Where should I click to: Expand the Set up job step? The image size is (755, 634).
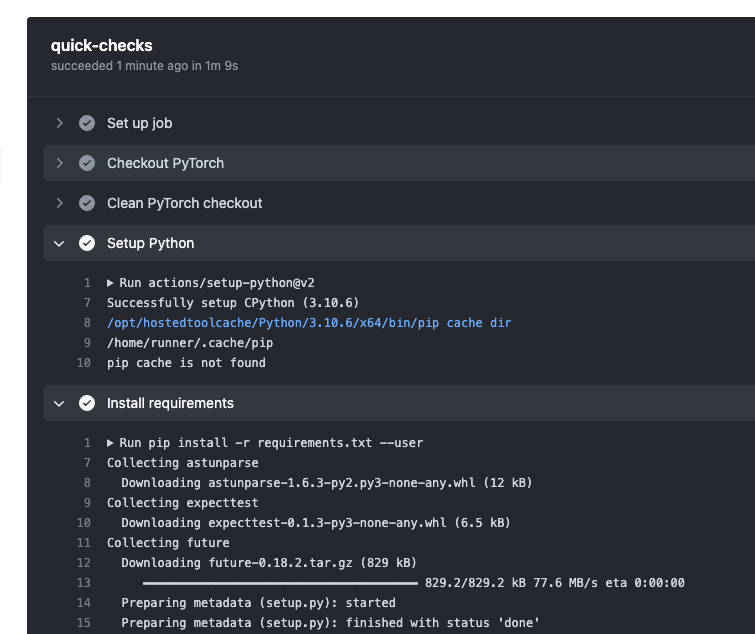point(60,123)
